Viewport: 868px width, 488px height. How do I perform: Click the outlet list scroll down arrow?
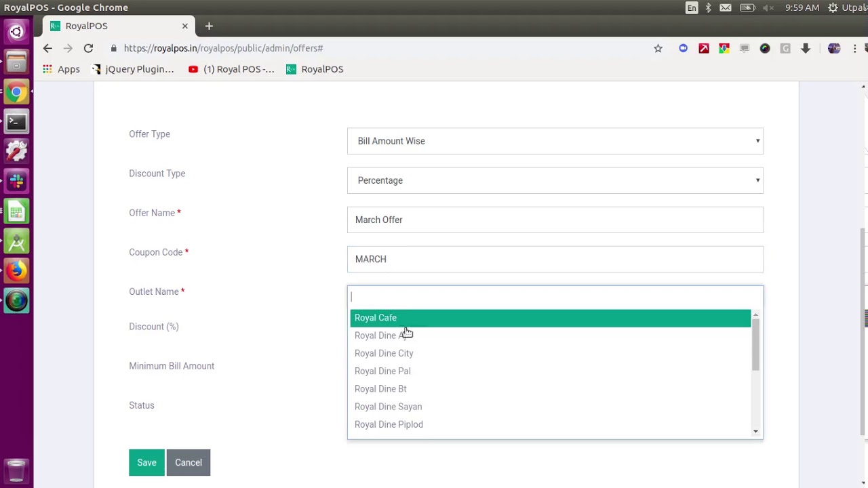tap(755, 432)
